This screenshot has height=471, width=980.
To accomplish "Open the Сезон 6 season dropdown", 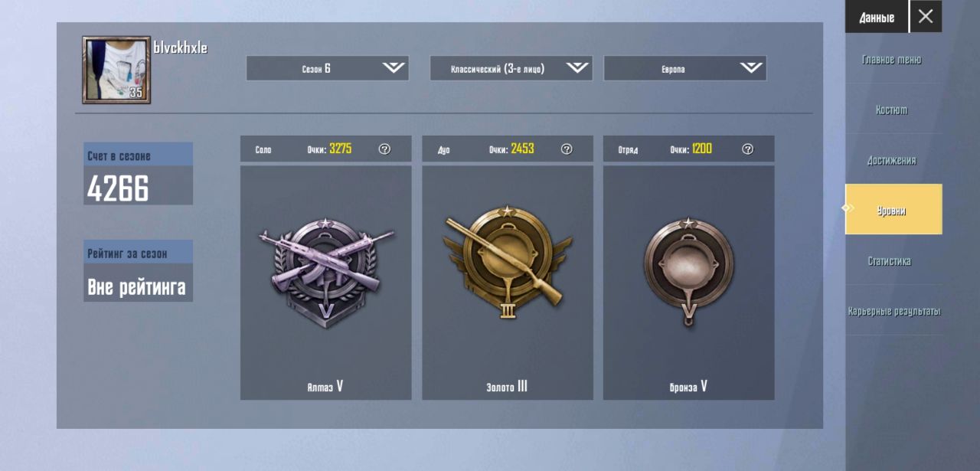I will [327, 68].
